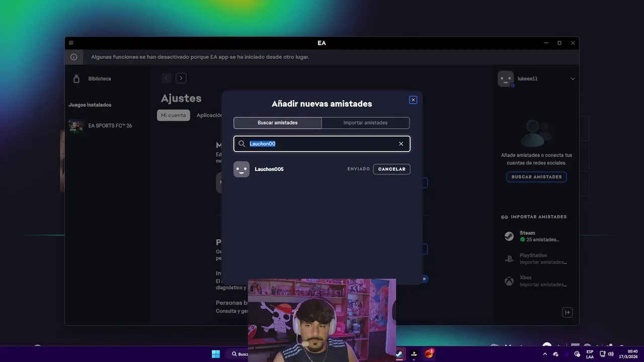Click 25 amistades Steam text
This screenshot has width=644, height=362.
pyautogui.click(x=542, y=240)
